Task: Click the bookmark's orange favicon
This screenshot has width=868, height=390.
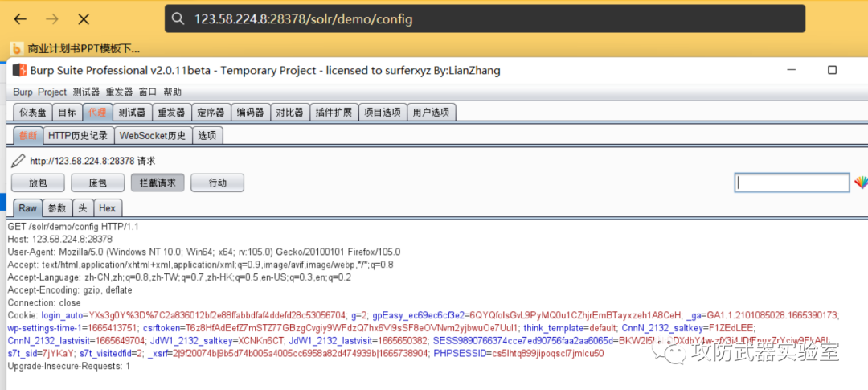Action: click(17, 49)
